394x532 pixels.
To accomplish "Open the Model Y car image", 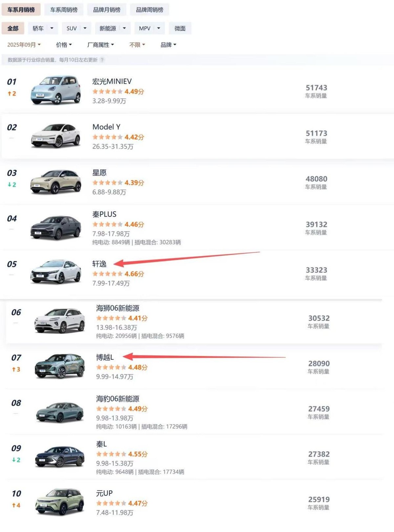I will [x=56, y=135].
